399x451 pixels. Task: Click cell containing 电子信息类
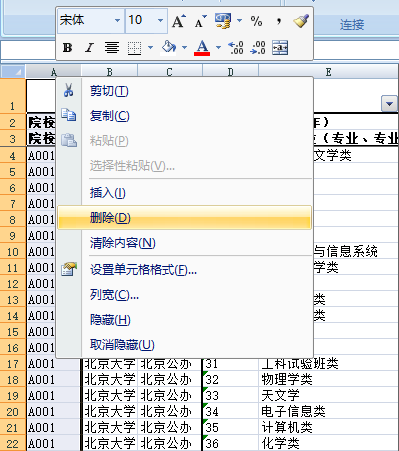(329, 411)
